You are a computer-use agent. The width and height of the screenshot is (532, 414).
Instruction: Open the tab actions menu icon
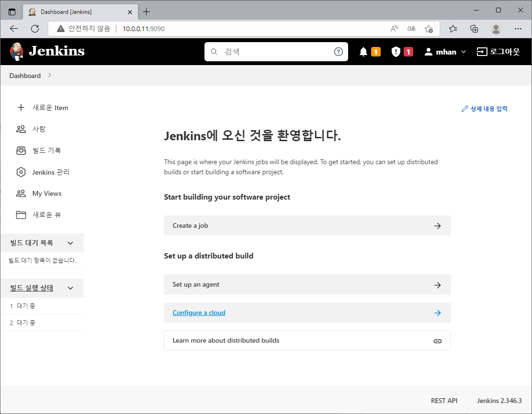click(x=12, y=12)
